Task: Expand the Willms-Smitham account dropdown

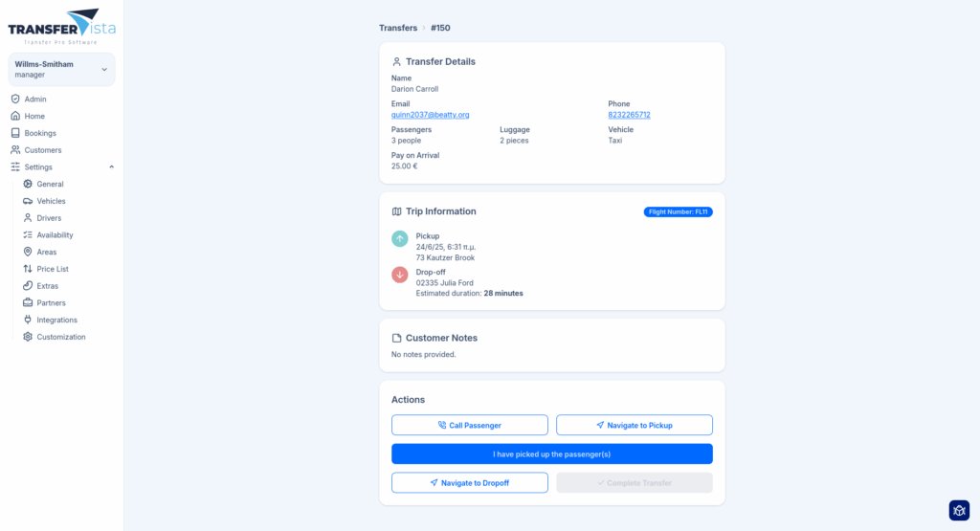Action: pyautogui.click(x=104, y=69)
